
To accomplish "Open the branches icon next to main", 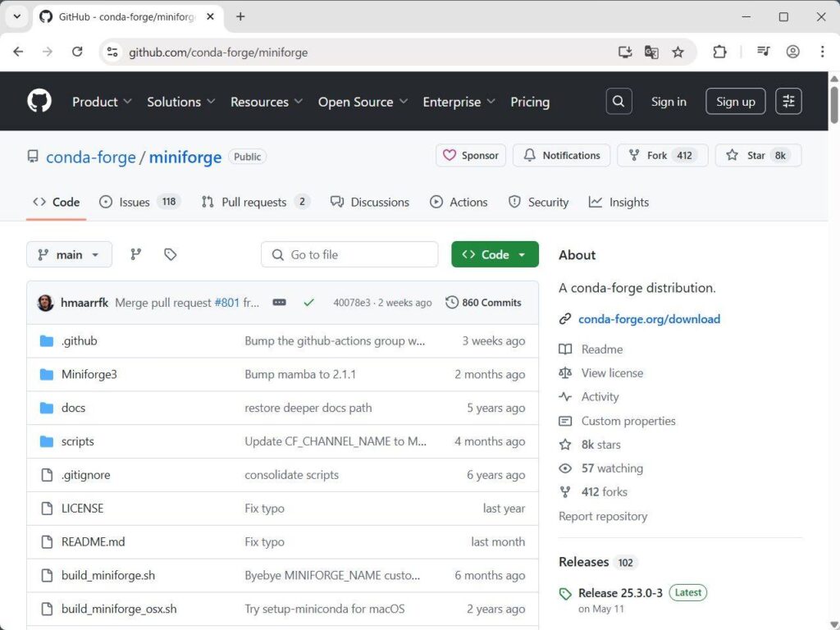I will tap(136, 254).
